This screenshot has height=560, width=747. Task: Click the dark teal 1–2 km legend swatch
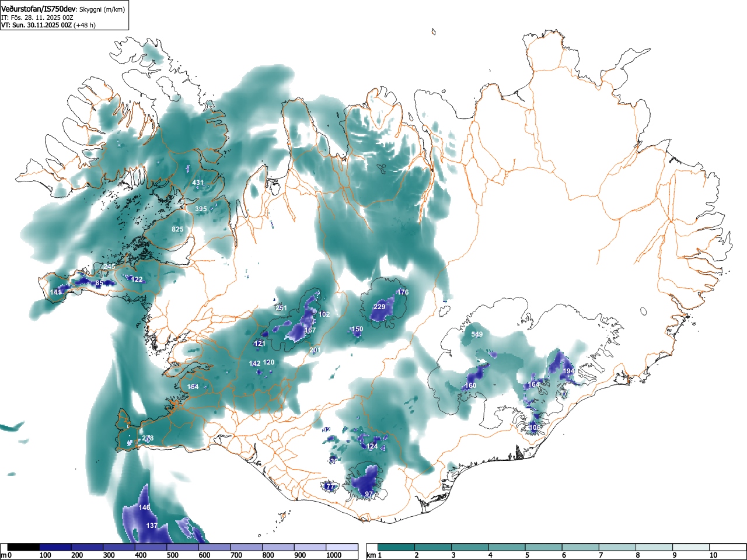pos(397,547)
